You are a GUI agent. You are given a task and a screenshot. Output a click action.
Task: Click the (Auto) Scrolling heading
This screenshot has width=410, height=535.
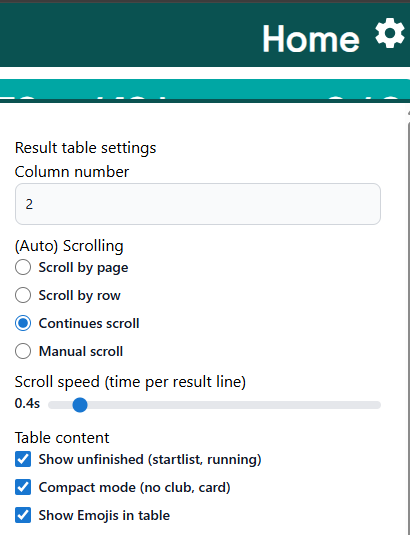pyautogui.click(x=69, y=246)
